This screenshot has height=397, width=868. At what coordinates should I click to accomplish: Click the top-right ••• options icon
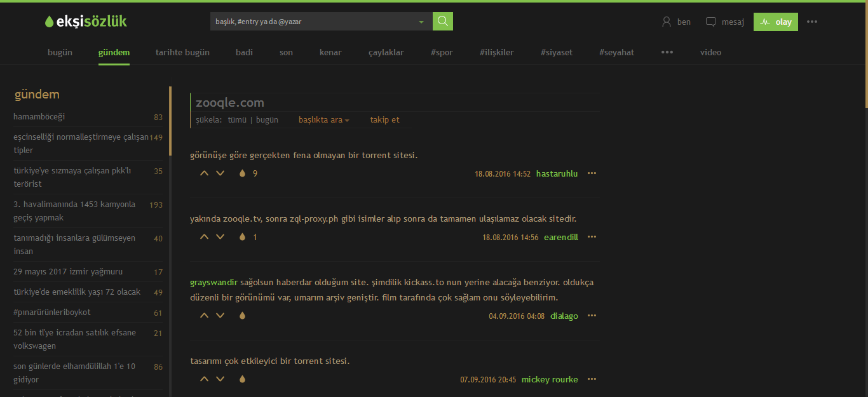tap(812, 21)
